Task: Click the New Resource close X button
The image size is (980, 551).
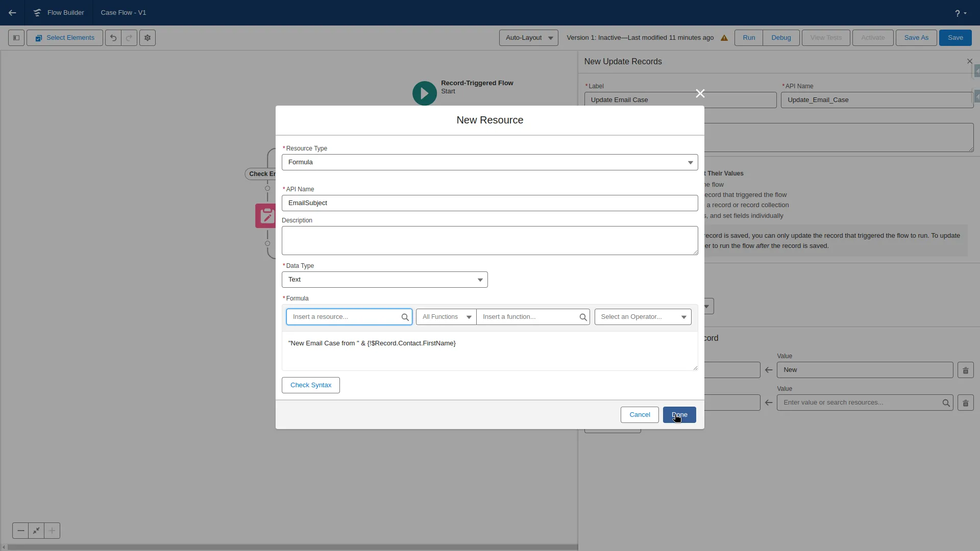Action: 700,93
